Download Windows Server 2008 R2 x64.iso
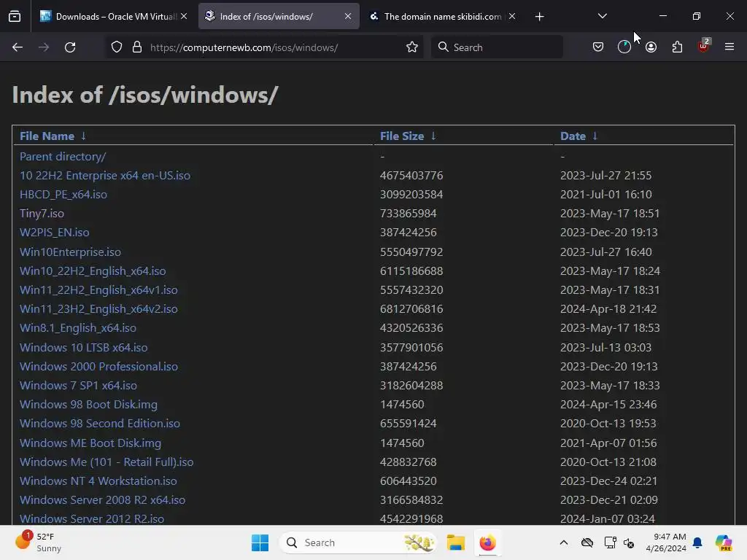The width and height of the screenshot is (747, 560). click(x=102, y=500)
